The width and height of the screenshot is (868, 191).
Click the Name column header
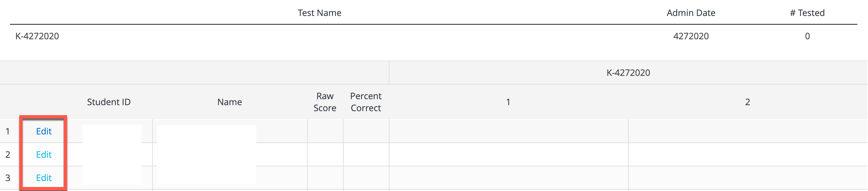coord(230,102)
